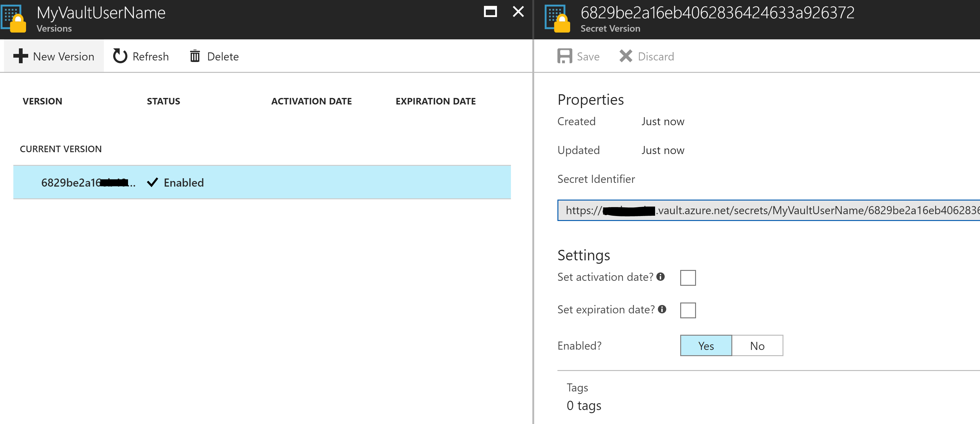This screenshot has width=980, height=424.
Task: Close the MyVaultUserName Versions blade
Action: [x=518, y=12]
